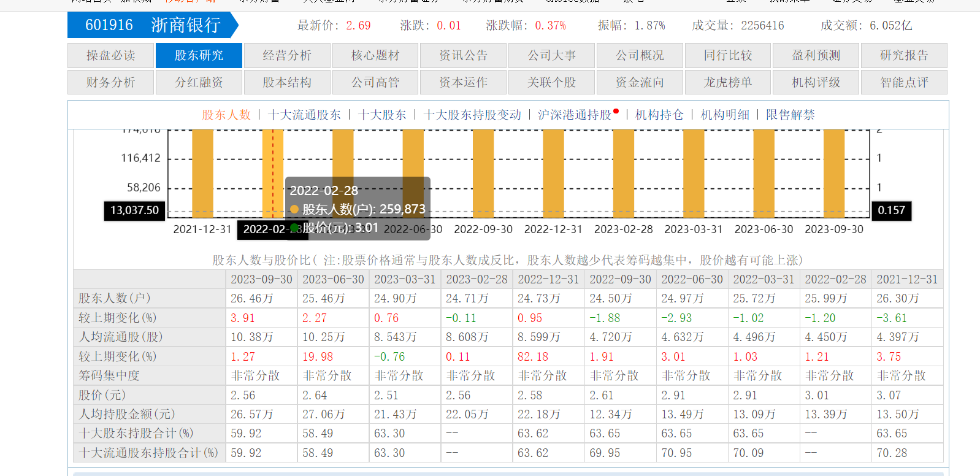
Task: Switch to 关联个股 tab
Action: (552, 82)
